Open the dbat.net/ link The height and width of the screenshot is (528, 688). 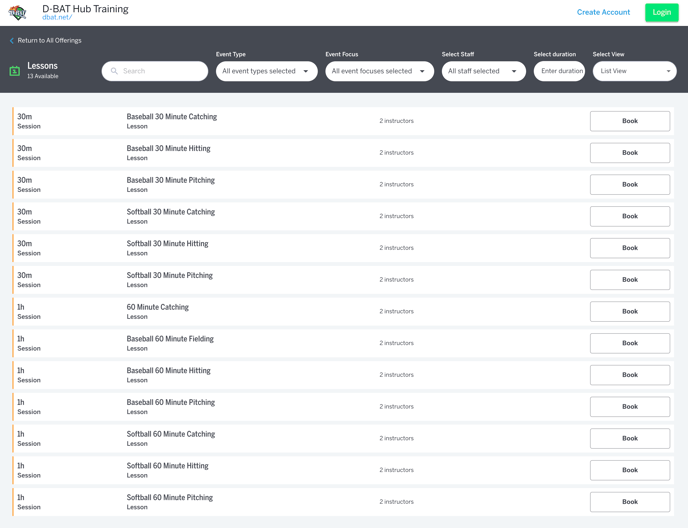[x=57, y=18]
